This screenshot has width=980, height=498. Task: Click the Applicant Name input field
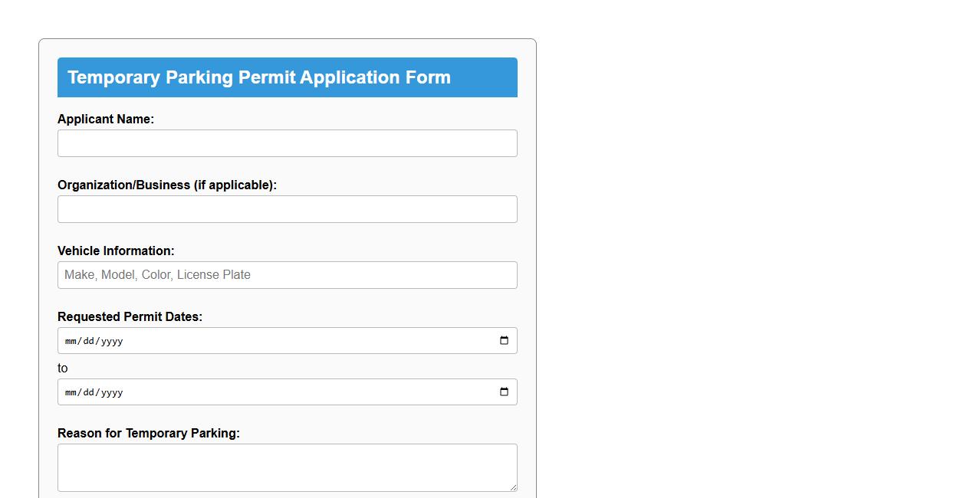(287, 143)
